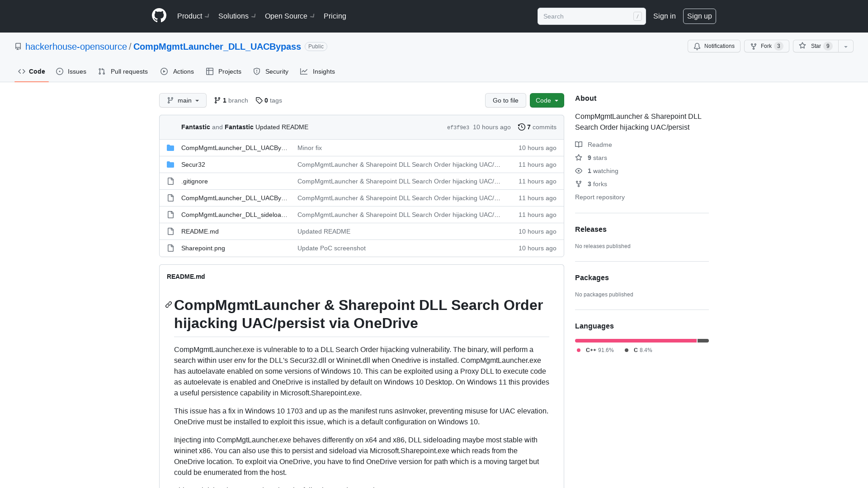Open the GitHub home logo
Image resolution: width=868 pixels, height=488 pixels.
coord(159,16)
